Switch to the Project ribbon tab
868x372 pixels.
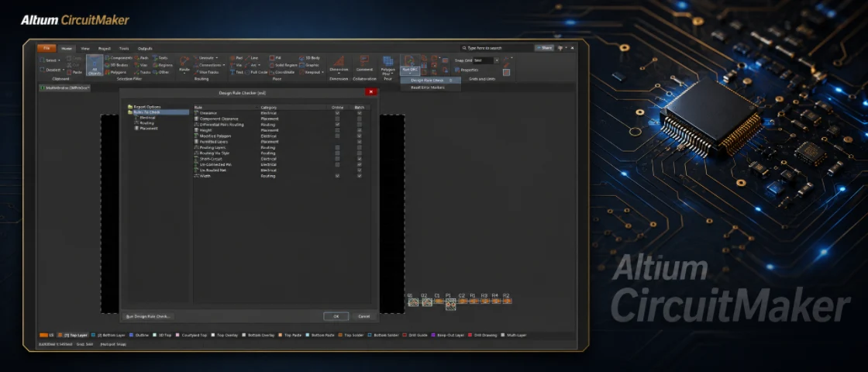(x=104, y=48)
